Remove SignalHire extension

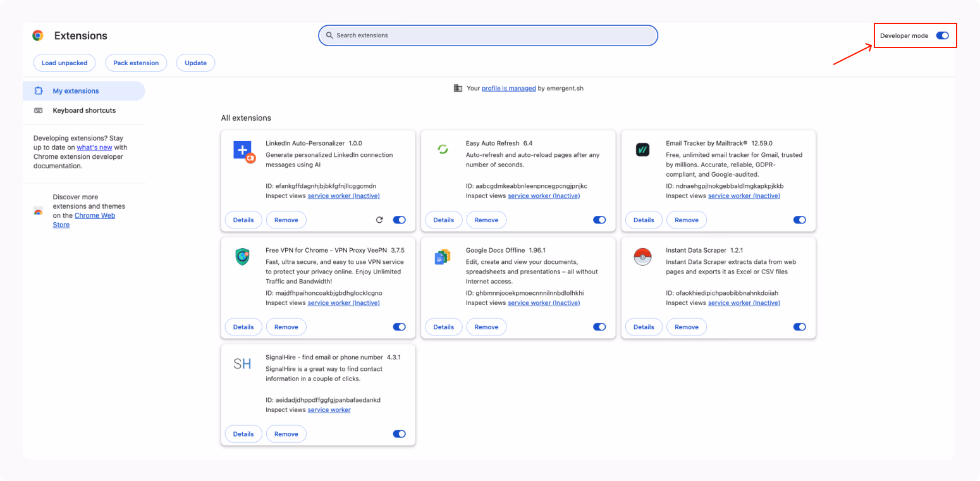pos(286,434)
